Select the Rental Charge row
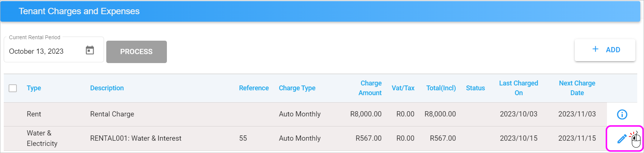The height and width of the screenshot is (153, 644). [305, 114]
